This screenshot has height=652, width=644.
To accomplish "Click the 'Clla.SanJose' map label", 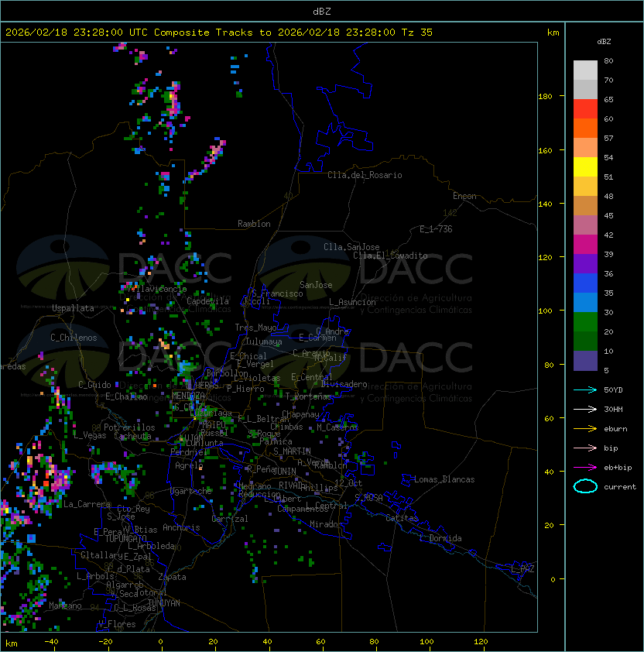I will [351, 247].
